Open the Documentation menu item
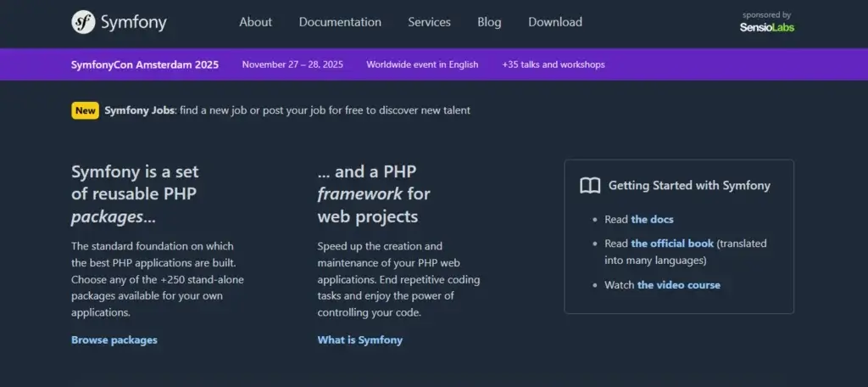The image size is (868, 387). (x=340, y=22)
